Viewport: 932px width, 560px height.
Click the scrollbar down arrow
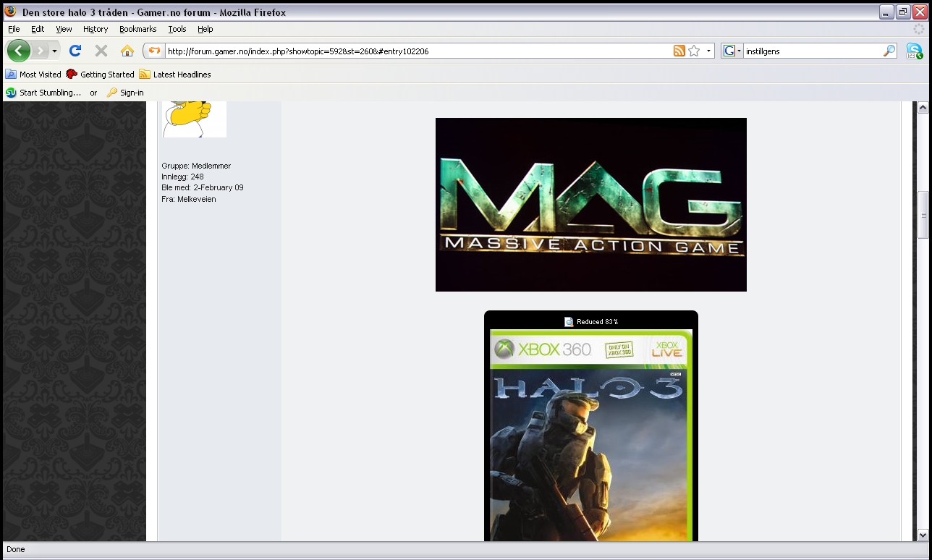click(923, 535)
